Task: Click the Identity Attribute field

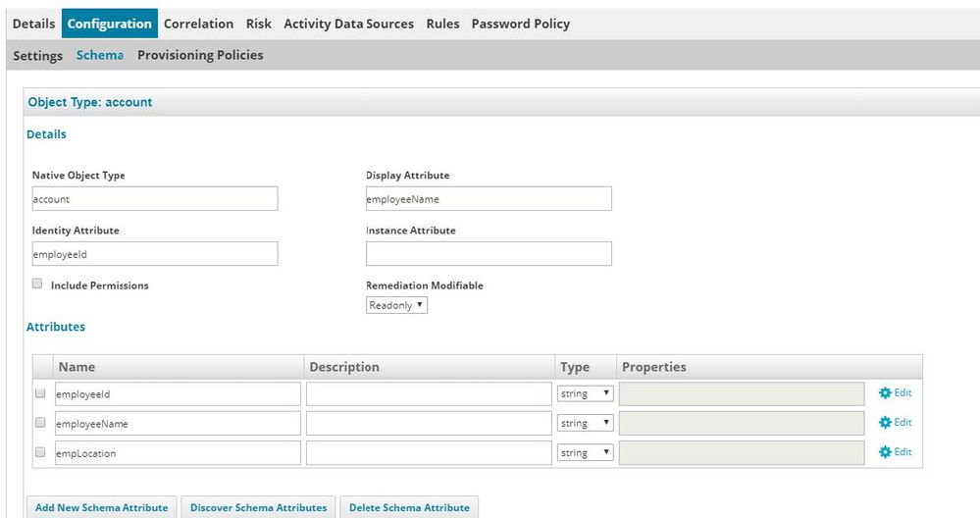Action: [x=155, y=254]
